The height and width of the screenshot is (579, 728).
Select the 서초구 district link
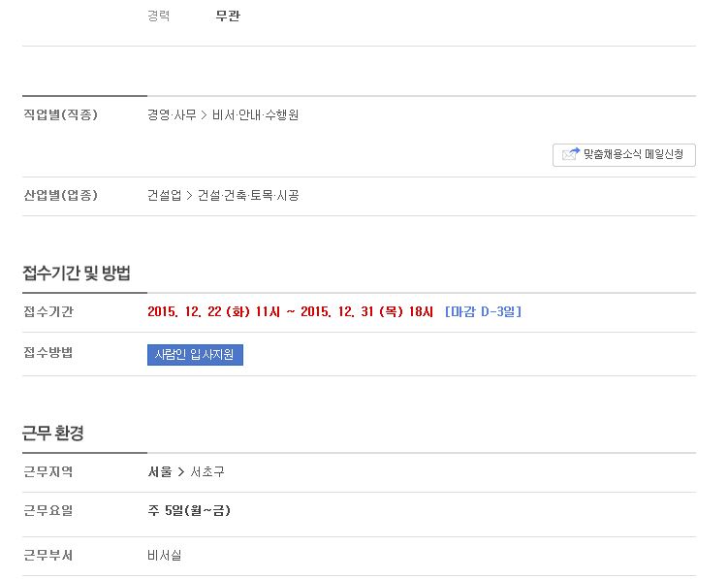tap(207, 471)
